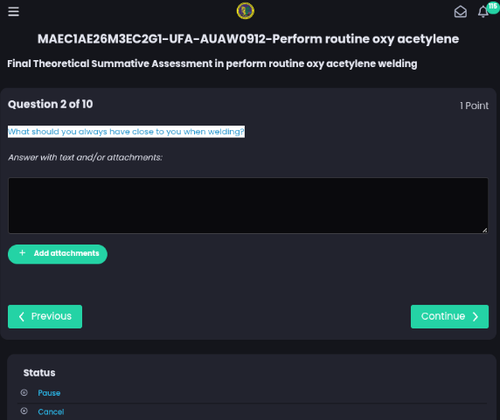Click the 115 notification count badge
This screenshot has height=420, width=500.
493,7
